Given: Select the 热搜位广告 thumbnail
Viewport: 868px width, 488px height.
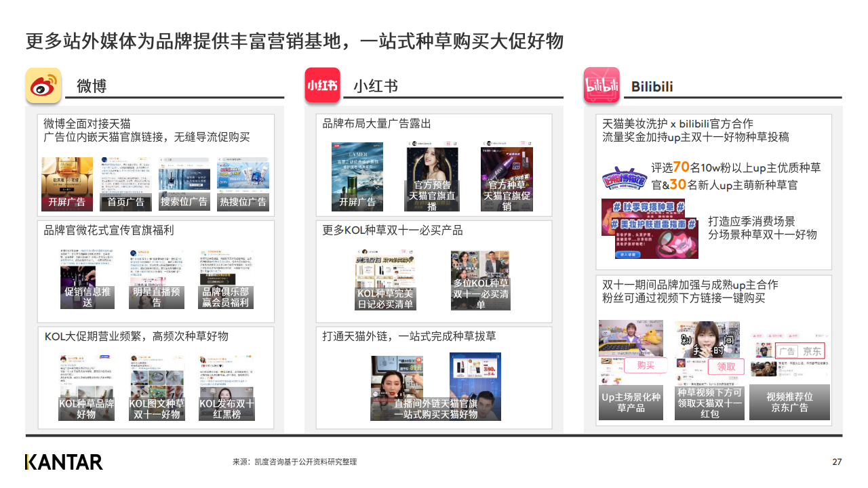Looking at the screenshot, I should (243, 183).
